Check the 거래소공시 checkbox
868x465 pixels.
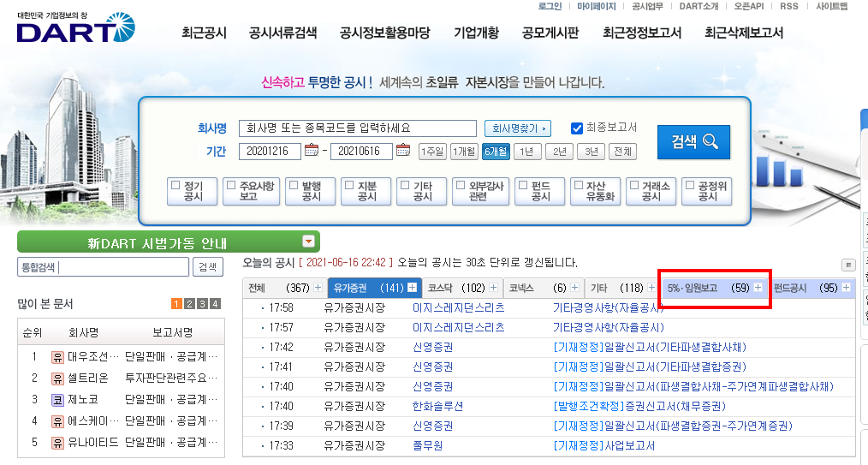[x=634, y=185]
